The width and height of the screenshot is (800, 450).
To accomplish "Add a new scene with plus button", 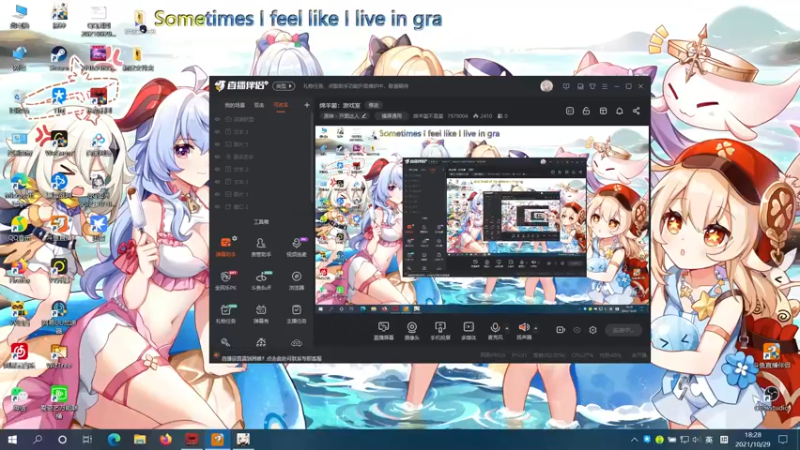I will (x=307, y=105).
